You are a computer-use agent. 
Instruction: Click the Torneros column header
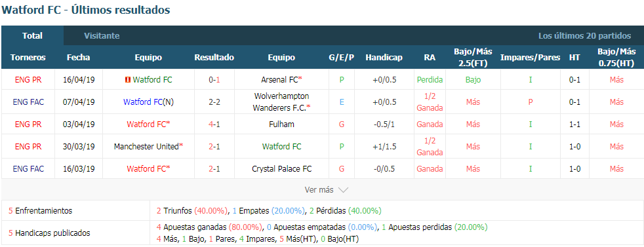(28, 58)
